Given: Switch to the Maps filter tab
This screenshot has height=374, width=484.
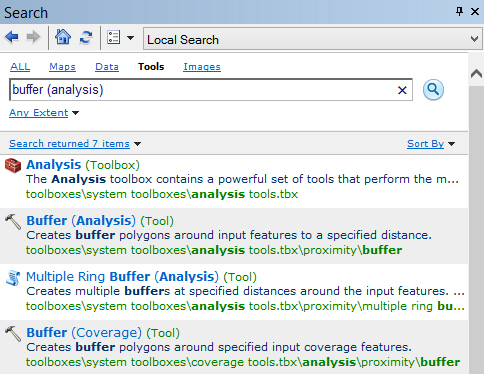Looking at the screenshot, I should click(62, 67).
